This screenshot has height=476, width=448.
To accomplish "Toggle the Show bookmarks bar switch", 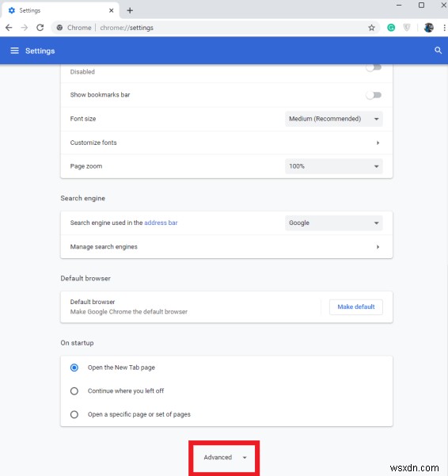I will pyautogui.click(x=374, y=95).
